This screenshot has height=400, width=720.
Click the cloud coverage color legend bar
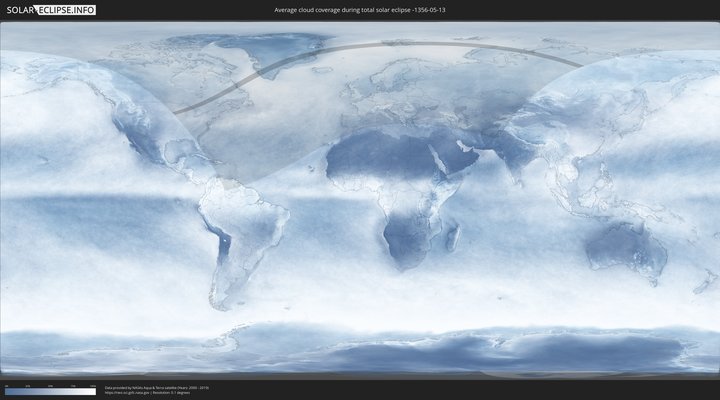(50, 392)
